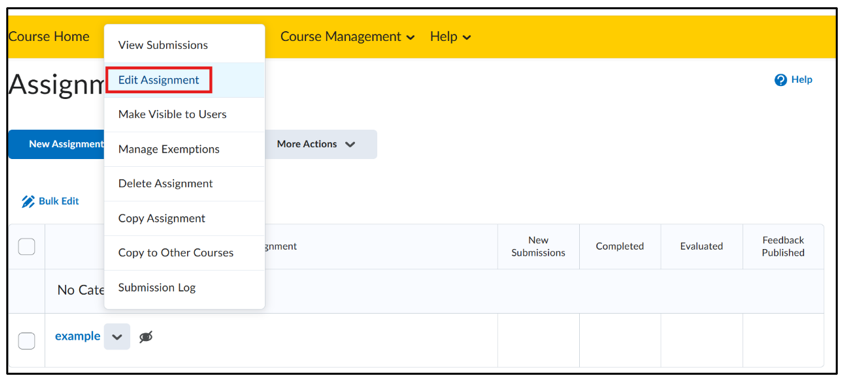Screen dimensions: 844x381
Task: Click the Help question mark icon
Action: click(x=780, y=80)
